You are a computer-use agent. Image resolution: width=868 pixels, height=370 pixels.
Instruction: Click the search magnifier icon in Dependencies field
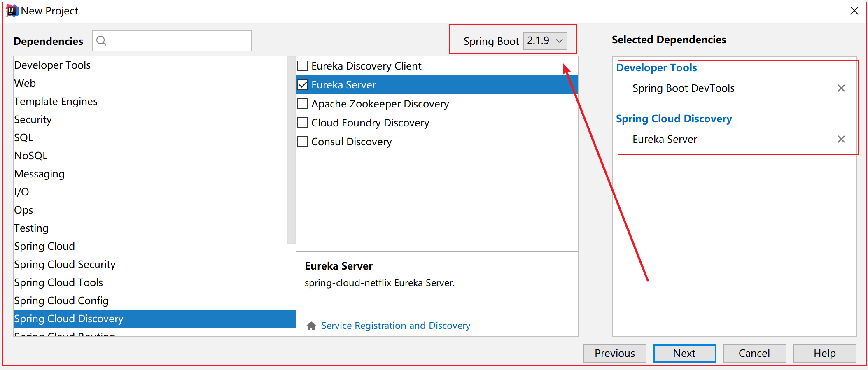pyautogui.click(x=101, y=40)
